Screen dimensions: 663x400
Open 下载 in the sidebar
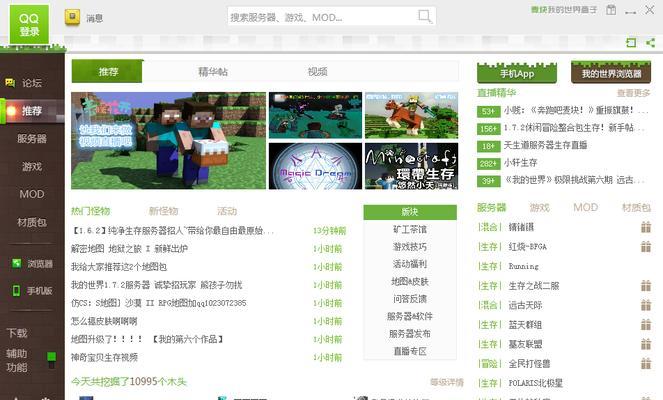pyautogui.click(x=17, y=333)
